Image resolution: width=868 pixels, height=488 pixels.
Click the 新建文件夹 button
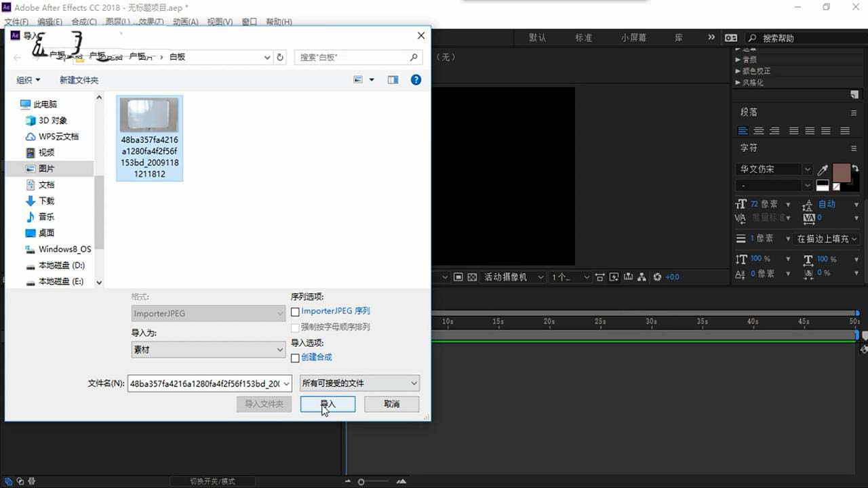79,79
